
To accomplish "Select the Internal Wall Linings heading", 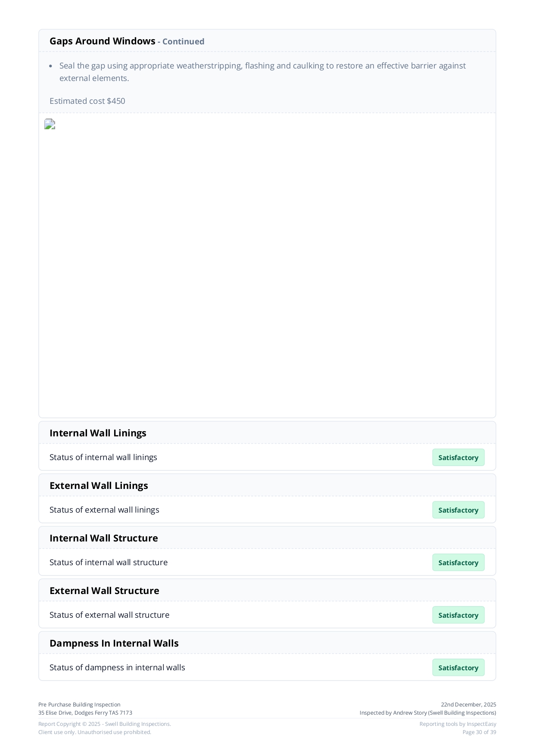I will (x=98, y=433).
